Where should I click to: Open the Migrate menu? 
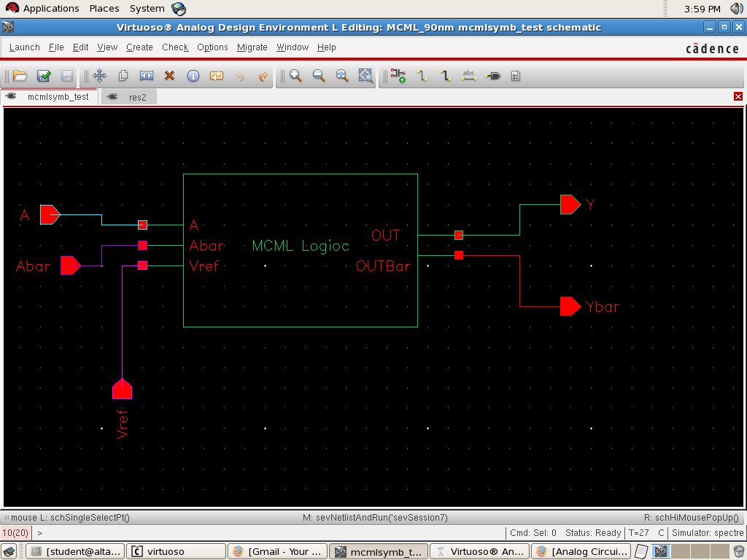[x=252, y=47]
